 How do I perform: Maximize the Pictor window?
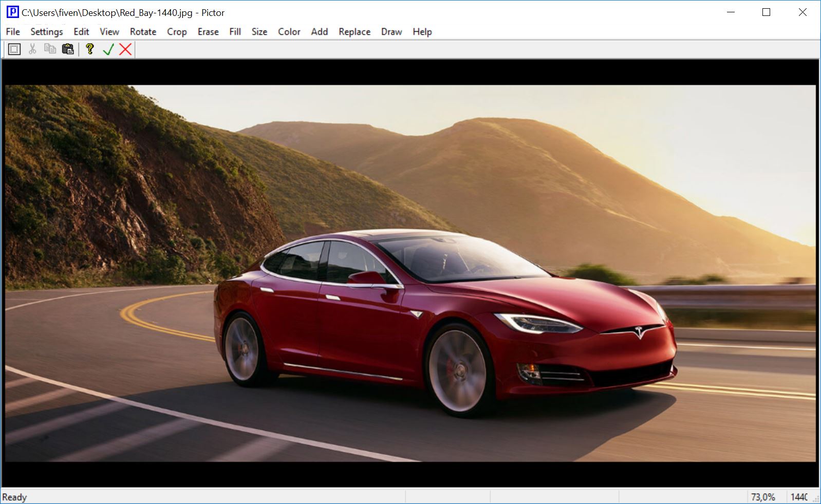point(766,12)
